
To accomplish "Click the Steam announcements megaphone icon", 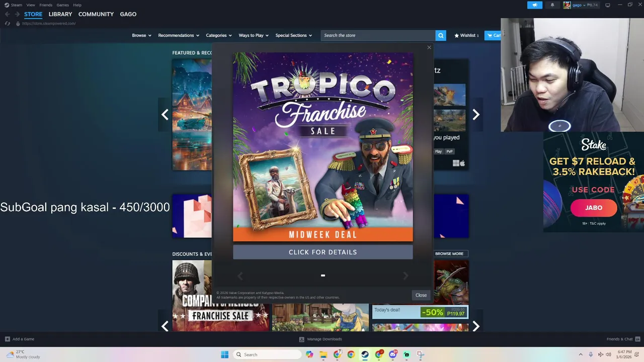I will tap(535, 5).
